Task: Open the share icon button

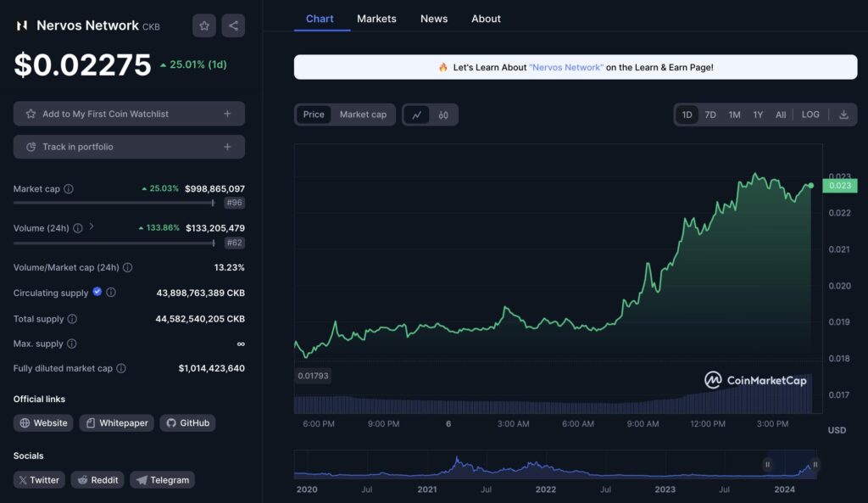Action: click(x=233, y=25)
